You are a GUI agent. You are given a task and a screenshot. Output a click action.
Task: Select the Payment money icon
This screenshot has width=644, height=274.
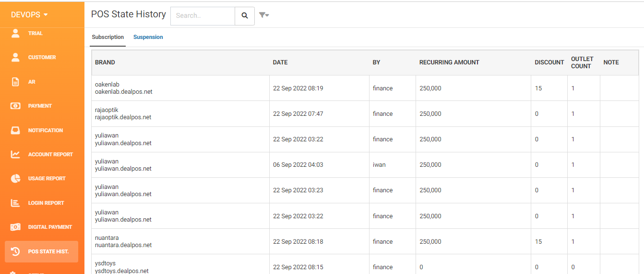[15, 106]
